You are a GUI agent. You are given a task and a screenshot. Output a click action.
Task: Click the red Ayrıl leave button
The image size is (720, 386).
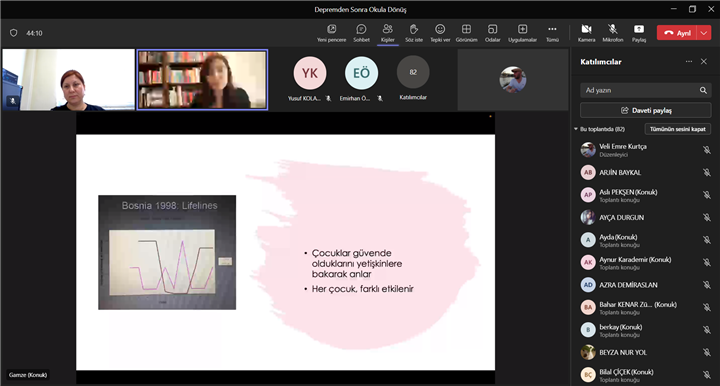click(x=677, y=33)
